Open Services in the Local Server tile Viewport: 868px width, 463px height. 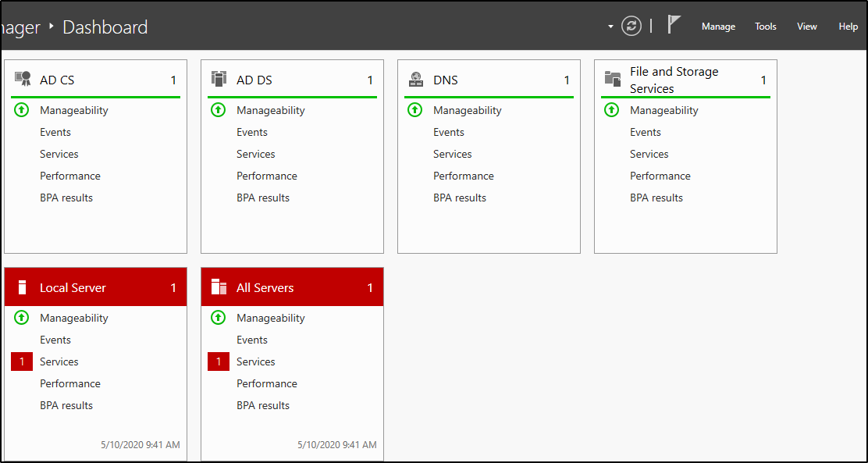[59, 361]
